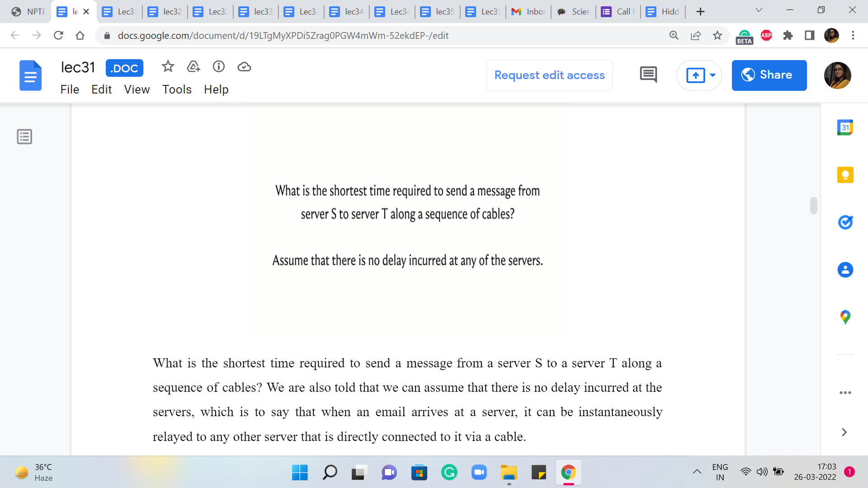Open Google Maps side panel
Screen dimensions: 868x488
845,317
